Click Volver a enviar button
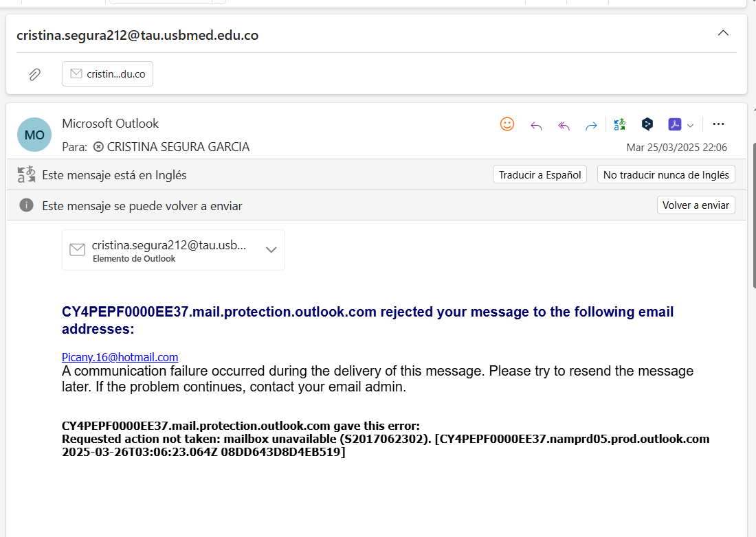 (696, 205)
